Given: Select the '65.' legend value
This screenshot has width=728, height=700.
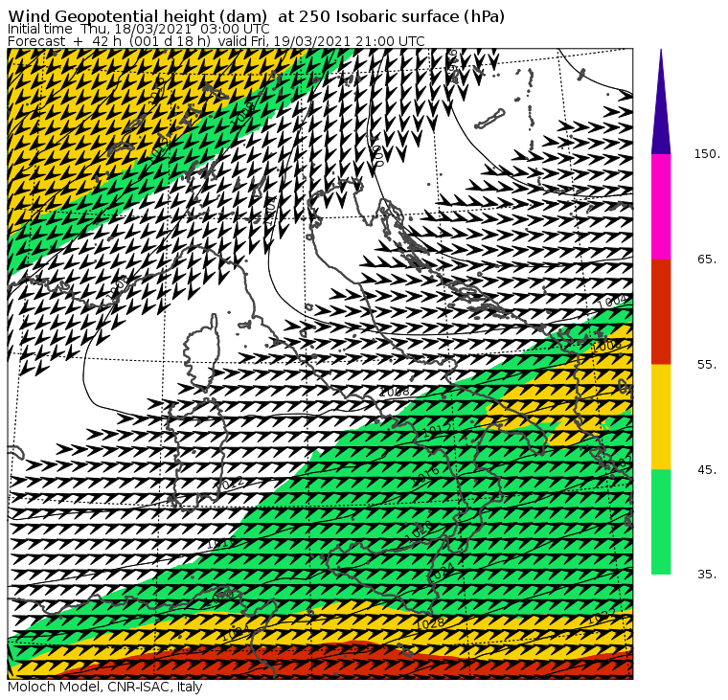Looking at the screenshot, I should tap(707, 259).
